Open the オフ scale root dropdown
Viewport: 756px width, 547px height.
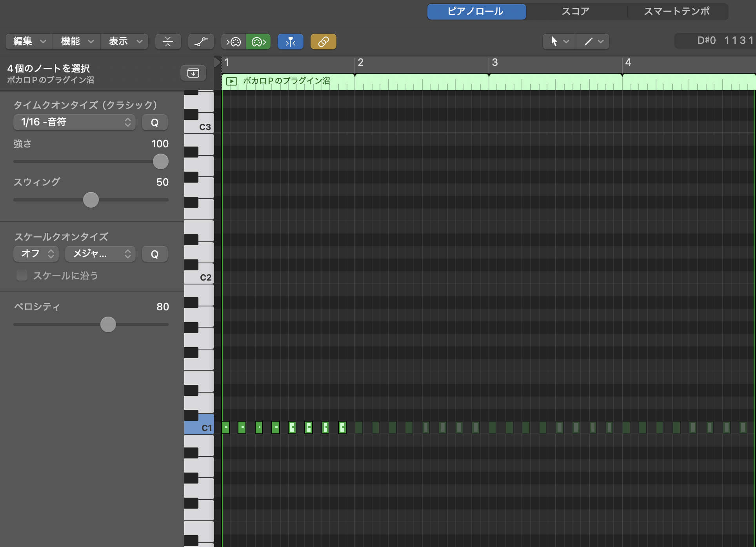[36, 254]
